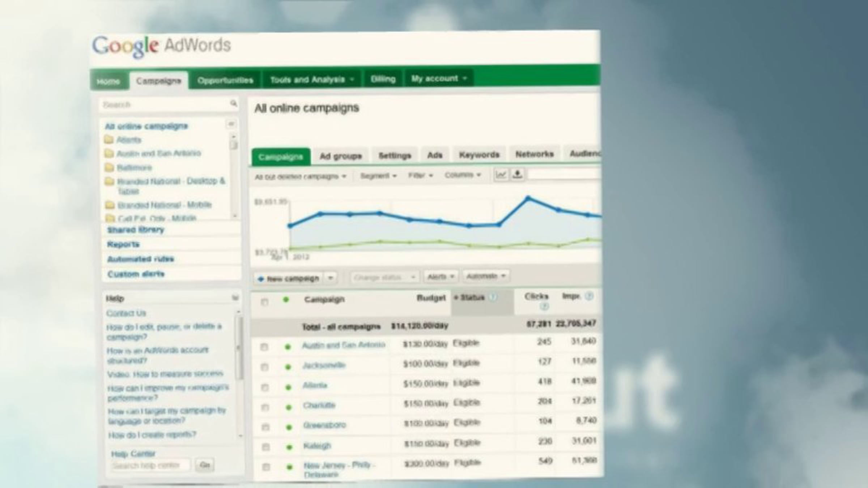This screenshot has height=488, width=868.
Task: Click the campaign tree scrollbar
Action: (234, 176)
